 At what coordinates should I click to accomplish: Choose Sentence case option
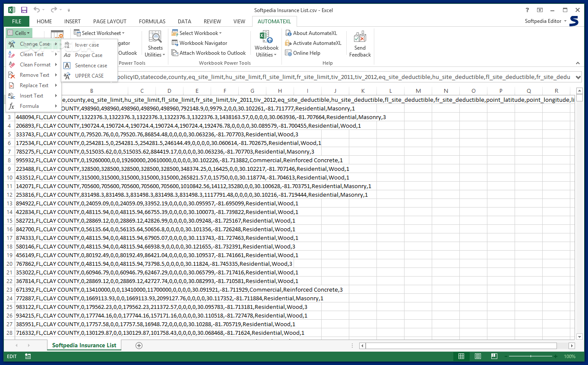pos(89,66)
